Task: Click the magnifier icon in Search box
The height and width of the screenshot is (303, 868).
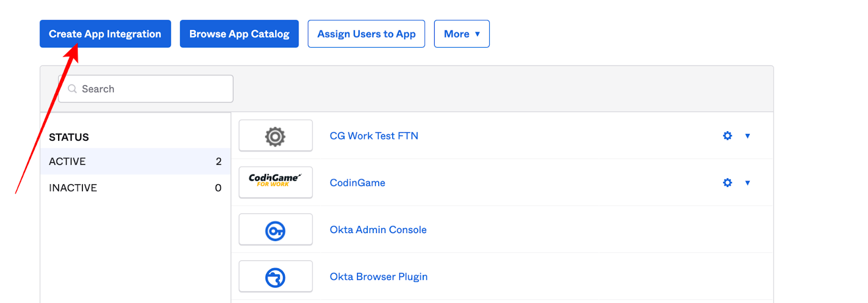Action: pyautogui.click(x=72, y=89)
